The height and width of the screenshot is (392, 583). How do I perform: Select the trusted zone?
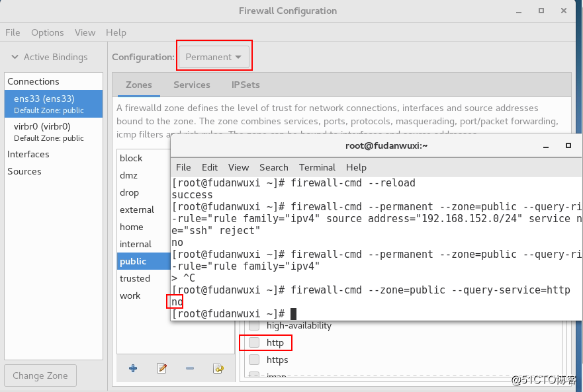pos(144,278)
